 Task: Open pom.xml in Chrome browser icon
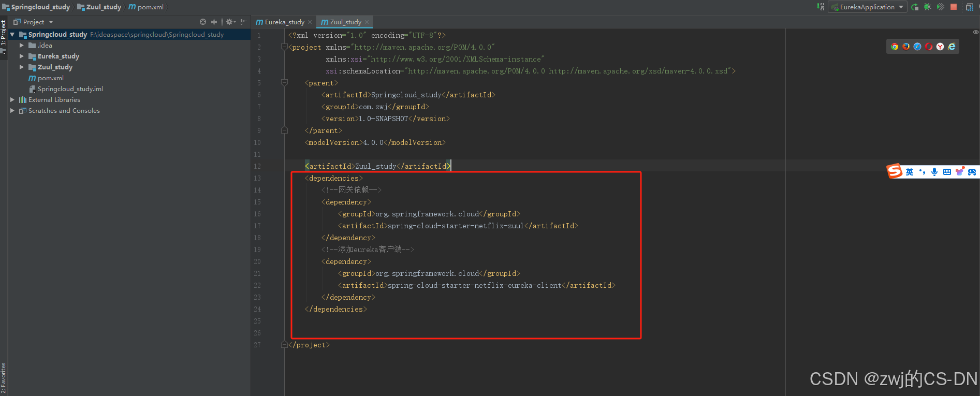[x=895, y=47]
